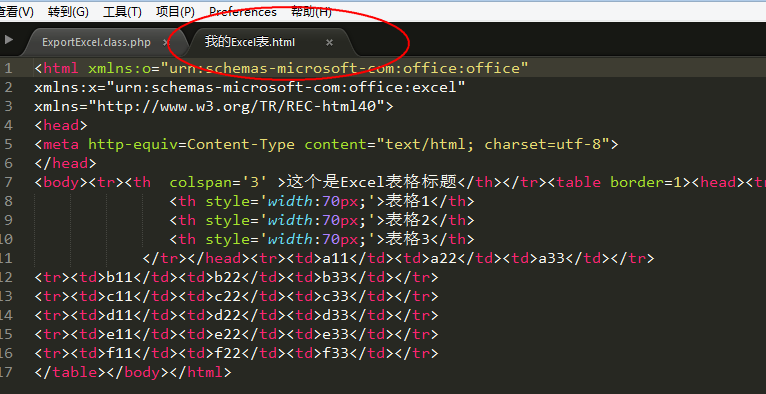Click the cell value e22
Image resolution: width=766 pixels, height=394 pixels.
(227, 335)
